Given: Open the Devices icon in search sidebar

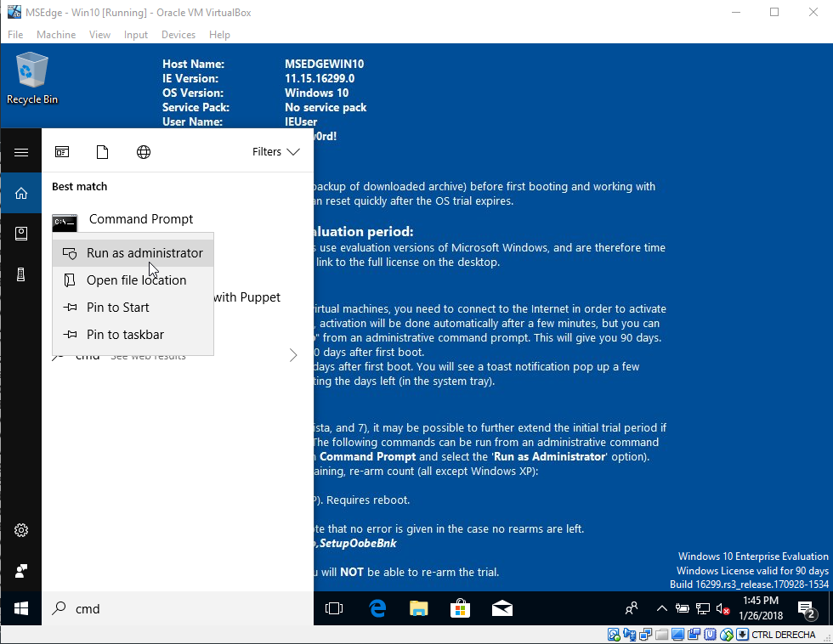Looking at the screenshot, I should point(21,274).
